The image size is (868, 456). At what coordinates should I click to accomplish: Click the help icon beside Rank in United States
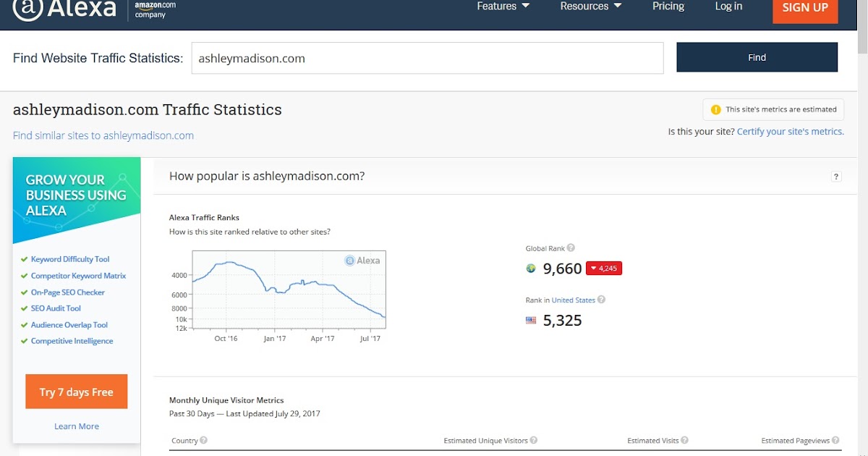pos(601,300)
